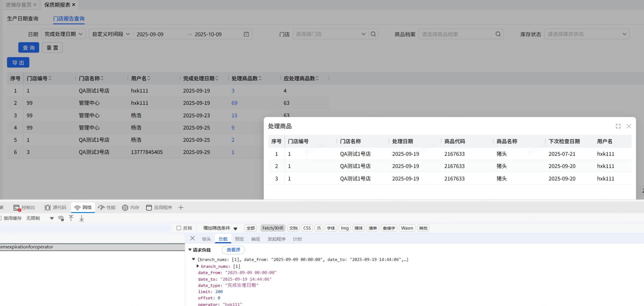
Task: Open the DevTools 性能 panel
Action: 107,208
